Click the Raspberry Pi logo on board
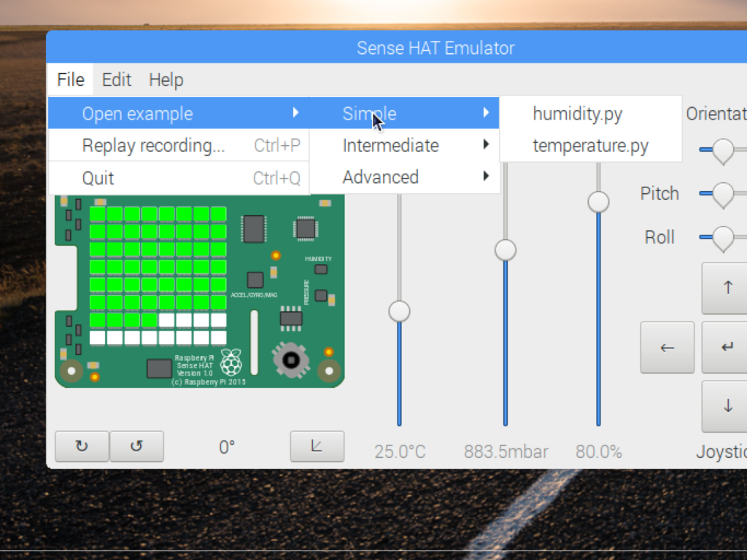747x560 pixels. 231,363
